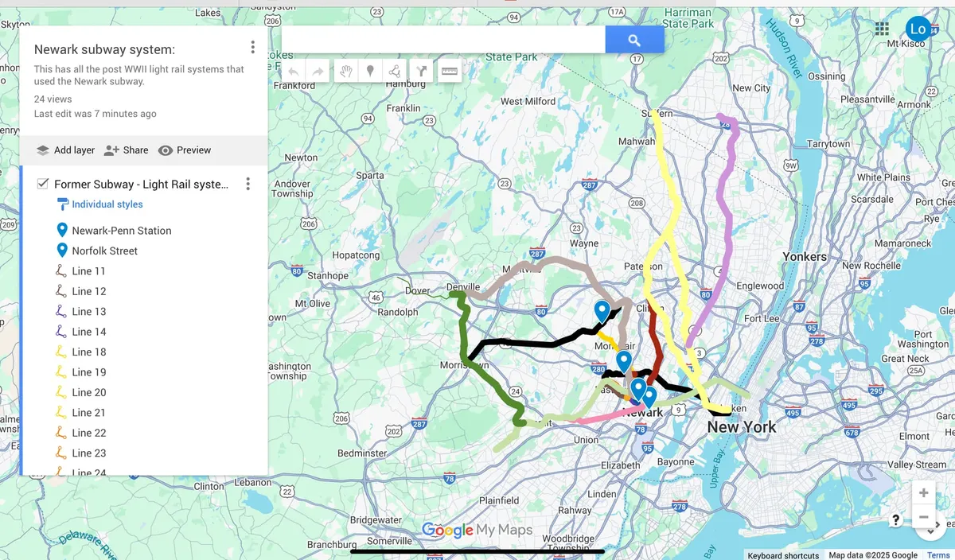This screenshot has width=955, height=560.
Task: Zoom in with plus button
Action: (923, 493)
